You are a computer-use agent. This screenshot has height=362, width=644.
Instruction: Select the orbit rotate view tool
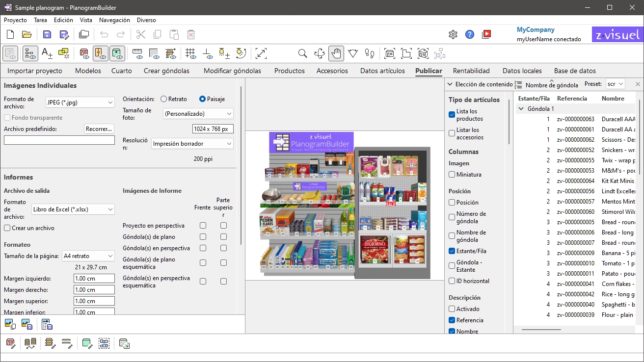point(320,53)
